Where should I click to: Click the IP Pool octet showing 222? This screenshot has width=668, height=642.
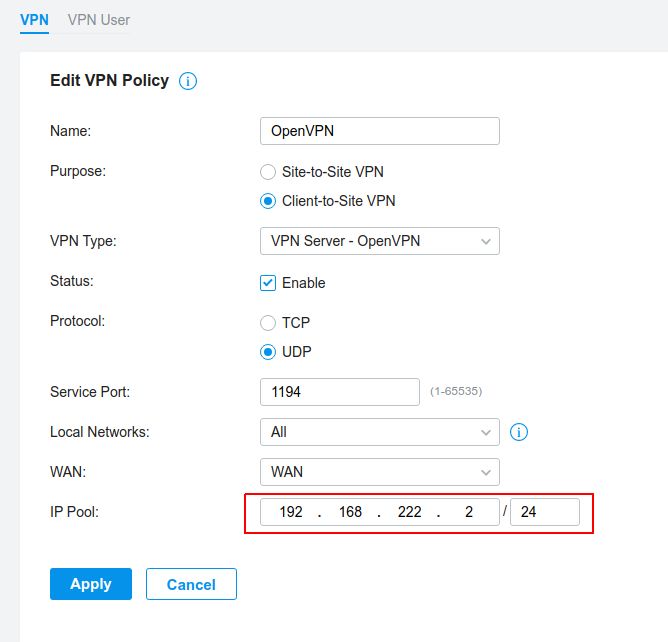click(x=409, y=512)
